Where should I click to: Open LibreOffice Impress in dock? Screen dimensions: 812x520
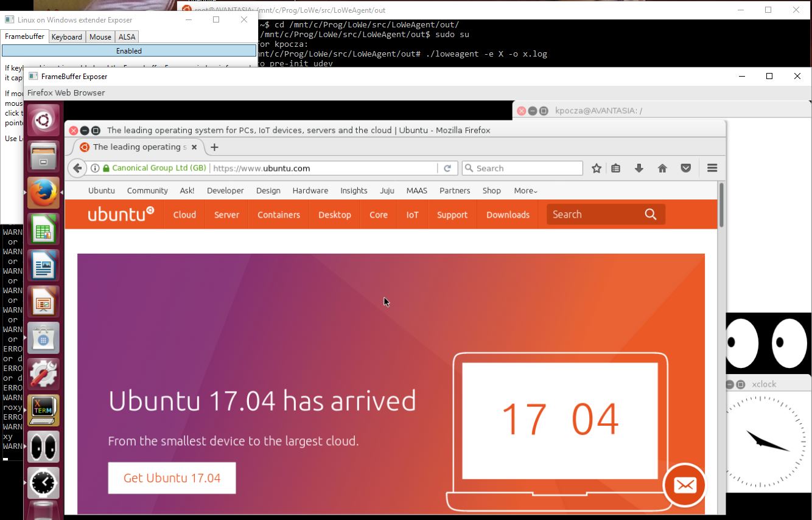pos(43,302)
